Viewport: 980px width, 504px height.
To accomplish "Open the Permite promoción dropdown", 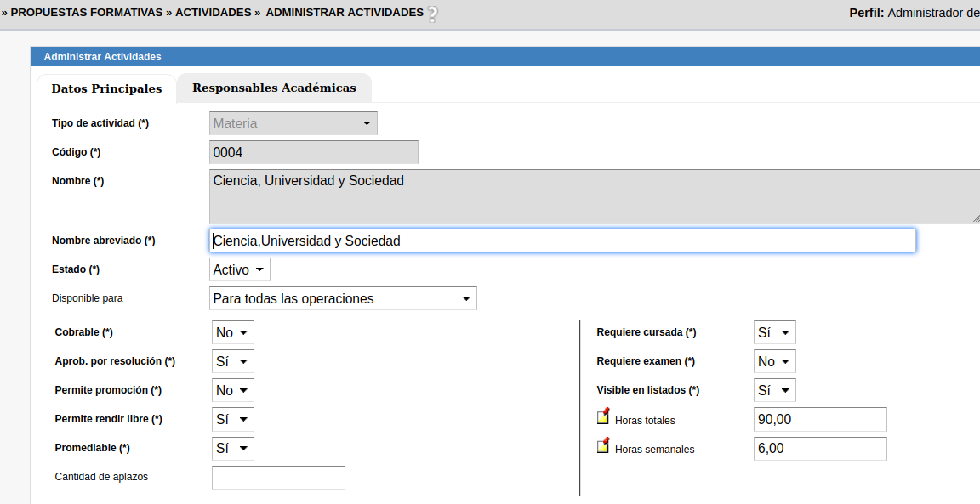I will pos(232,390).
